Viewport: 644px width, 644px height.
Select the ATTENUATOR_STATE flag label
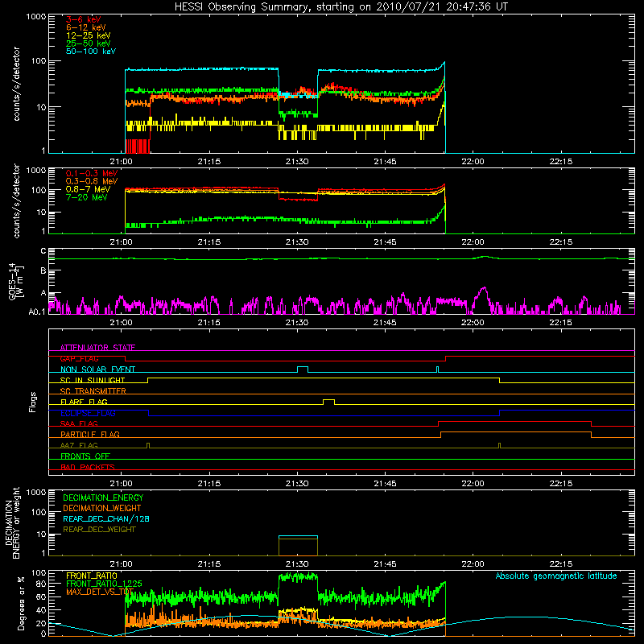[97, 348]
